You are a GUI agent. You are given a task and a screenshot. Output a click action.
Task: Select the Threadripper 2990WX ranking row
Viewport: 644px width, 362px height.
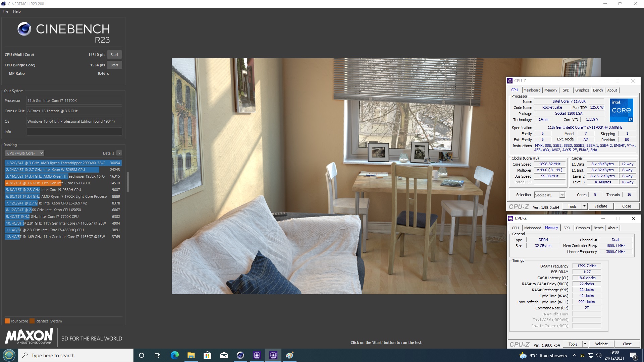click(63, 163)
